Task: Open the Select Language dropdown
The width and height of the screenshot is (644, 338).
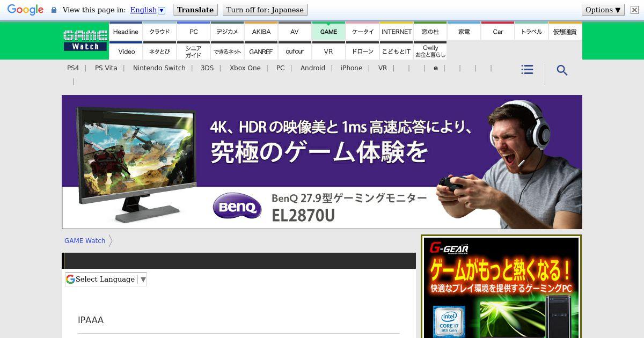Action: [106, 279]
